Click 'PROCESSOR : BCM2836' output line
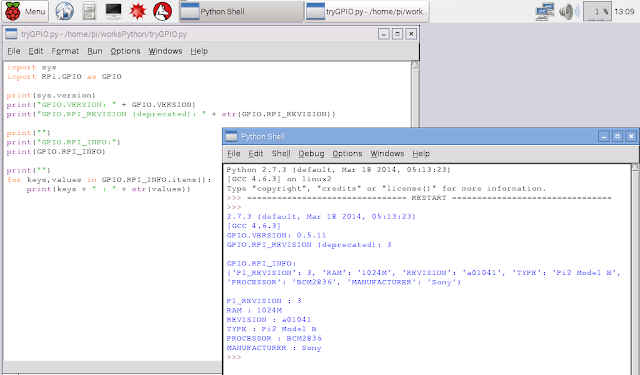640x375 pixels. point(274,338)
